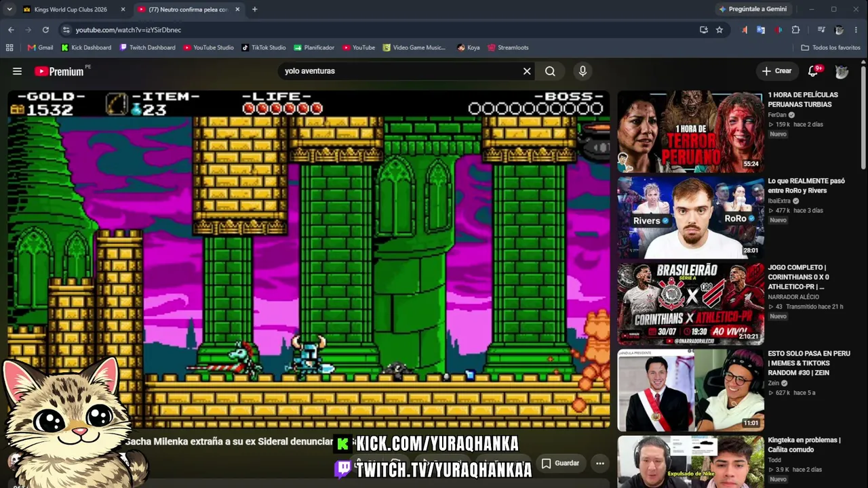Open the Video Game Music bookmark
Image resolution: width=868 pixels, height=488 pixels.
[414, 47]
